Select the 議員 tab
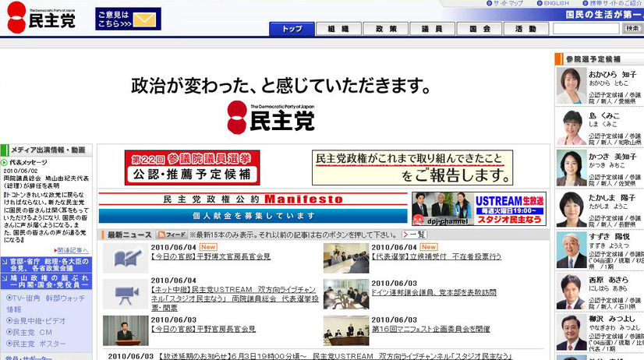Image resolution: width=644 pixels, height=360 pixels. 432,29
